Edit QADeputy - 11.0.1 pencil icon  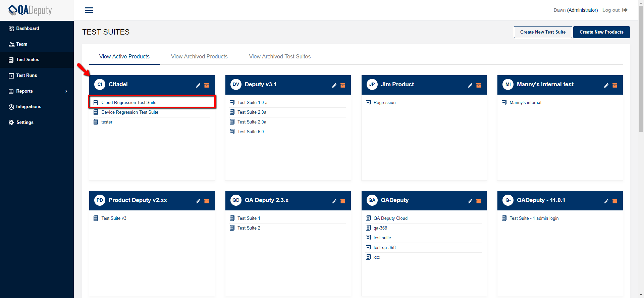tap(606, 201)
